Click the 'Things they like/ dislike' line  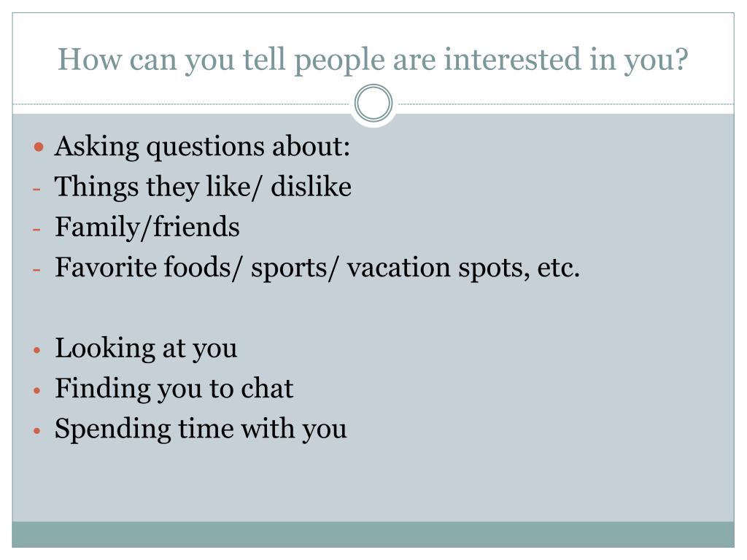click(203, 187)
